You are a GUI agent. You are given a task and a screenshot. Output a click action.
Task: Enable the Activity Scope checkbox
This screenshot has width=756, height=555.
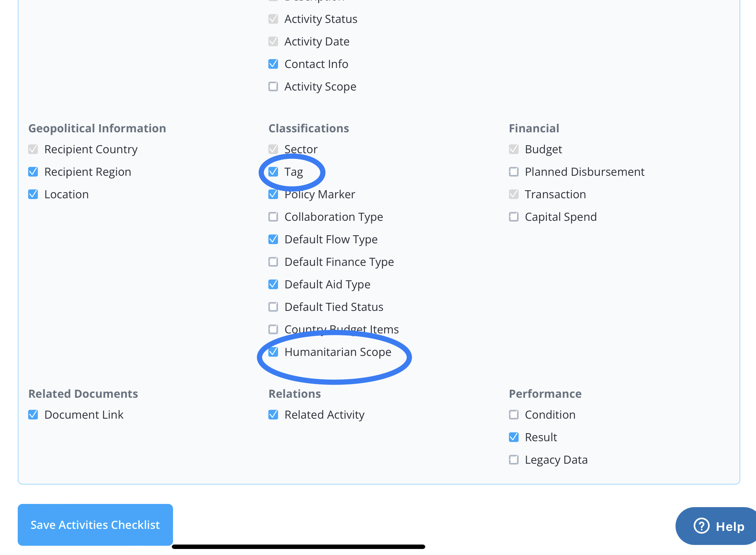tap(273, 86)
